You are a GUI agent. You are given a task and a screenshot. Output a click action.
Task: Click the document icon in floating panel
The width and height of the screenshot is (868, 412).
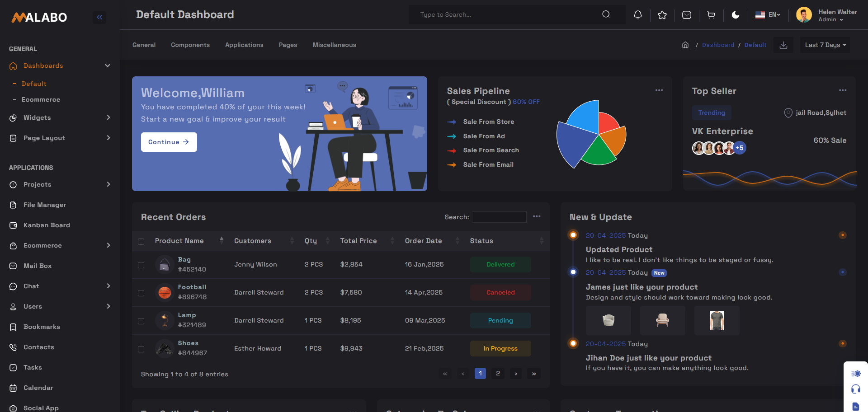pos(856,406)
